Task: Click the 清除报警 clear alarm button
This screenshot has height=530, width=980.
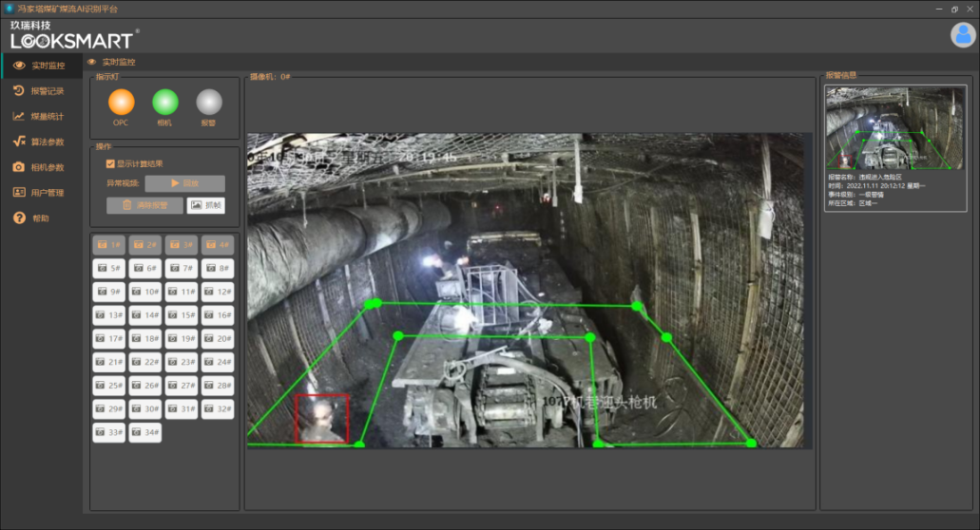Action: click(x=144, y=205)
